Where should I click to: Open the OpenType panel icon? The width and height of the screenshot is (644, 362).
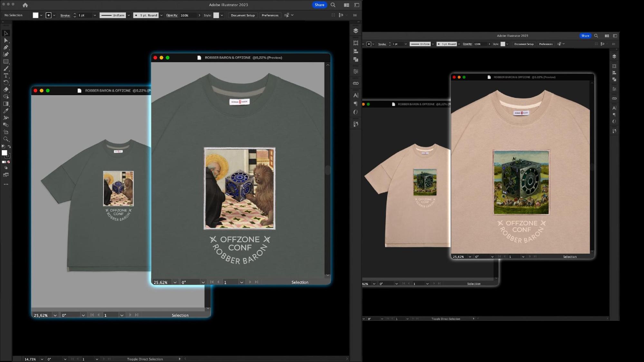pos(356,112)
